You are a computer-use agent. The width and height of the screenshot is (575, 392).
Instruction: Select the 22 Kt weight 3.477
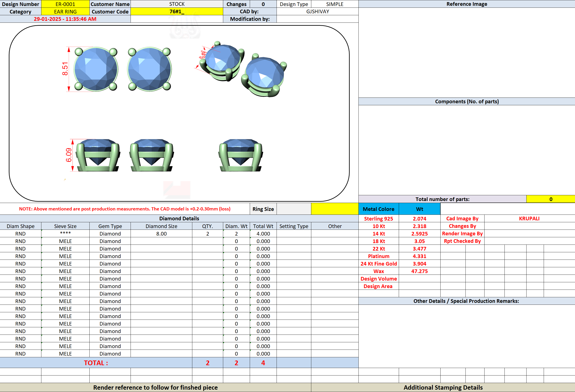click(x=419, y=249)
